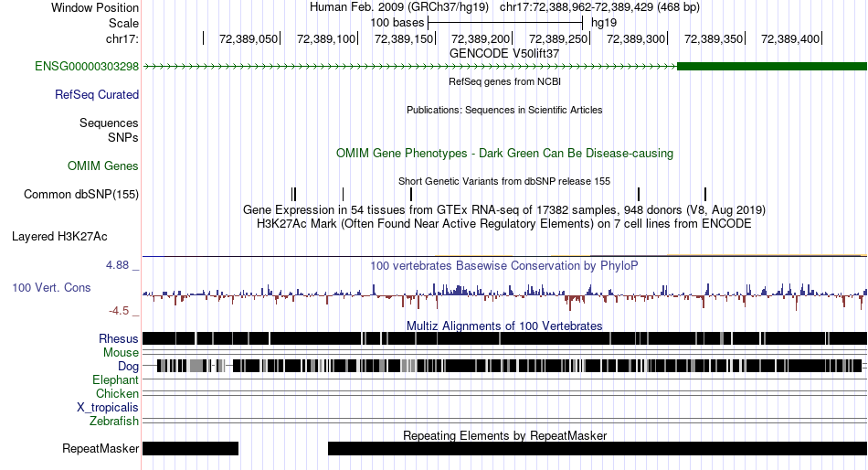Click Publications: Sequences in Scientific Articles title
Viewport: 868px width, 470px height.
pyautogui.click(x=504, y=110)
